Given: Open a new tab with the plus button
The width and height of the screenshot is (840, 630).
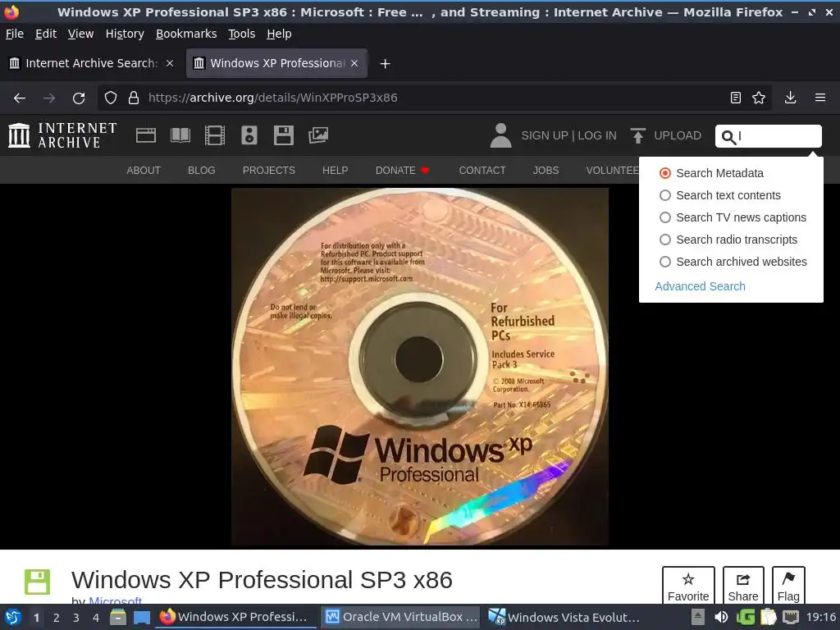Looking at the screenshot, I should pyautogui.click(x=385, y=64).
